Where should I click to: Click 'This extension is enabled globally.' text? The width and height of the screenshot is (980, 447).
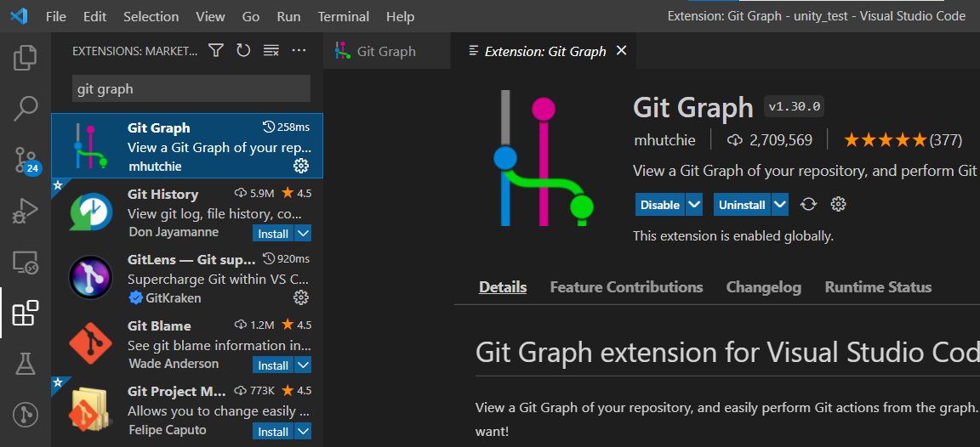click(733, 236)
